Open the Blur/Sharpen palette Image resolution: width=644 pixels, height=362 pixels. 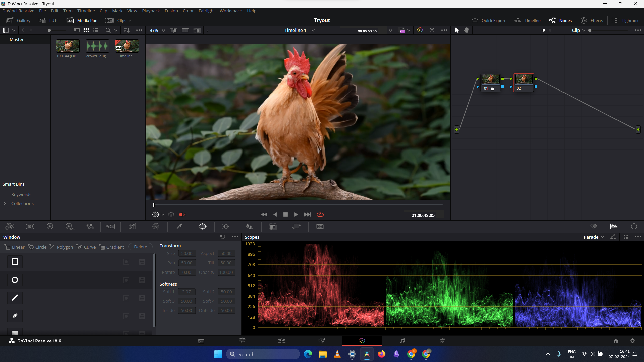point(249,227)
